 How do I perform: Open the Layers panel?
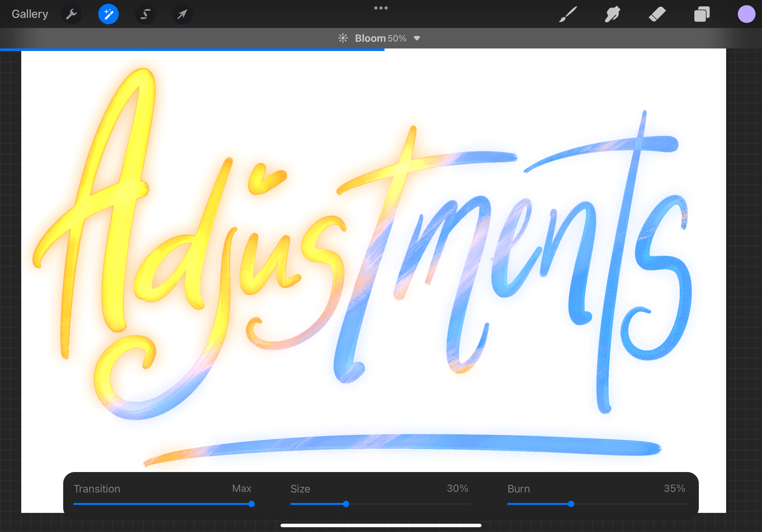702,14
